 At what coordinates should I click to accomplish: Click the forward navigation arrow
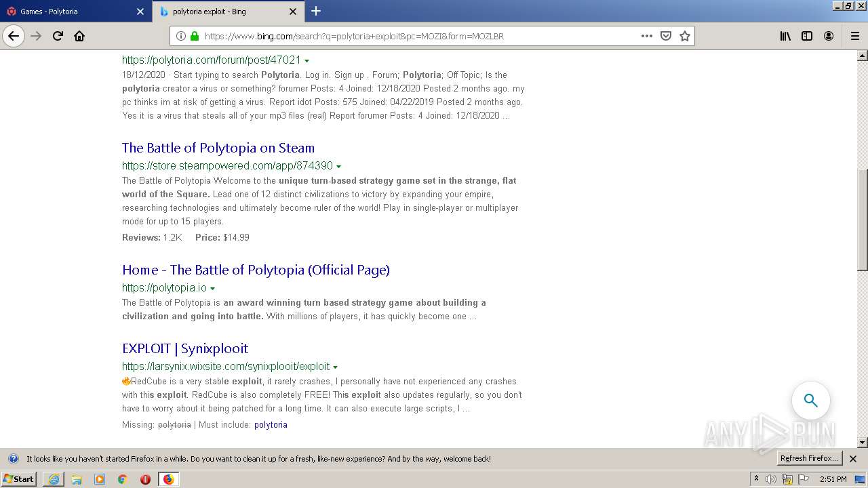36,36
